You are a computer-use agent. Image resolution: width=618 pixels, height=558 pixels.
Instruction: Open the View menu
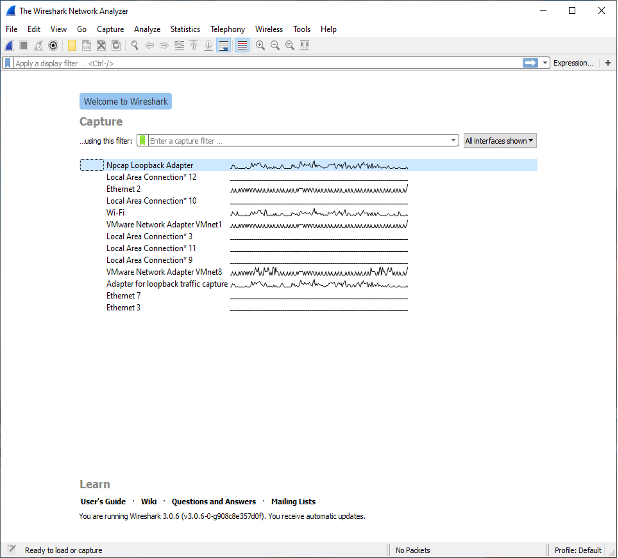click(x=58, y=29)
